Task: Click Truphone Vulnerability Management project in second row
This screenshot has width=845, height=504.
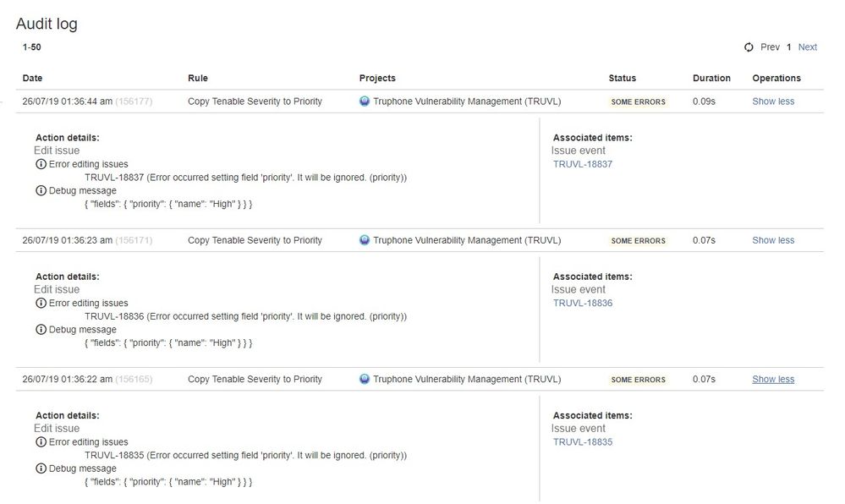Action: (x=467, y=240)
